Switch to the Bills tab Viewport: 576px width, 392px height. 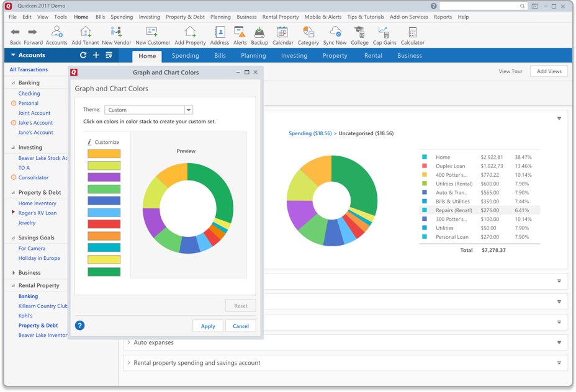click(x=220, y=55)
